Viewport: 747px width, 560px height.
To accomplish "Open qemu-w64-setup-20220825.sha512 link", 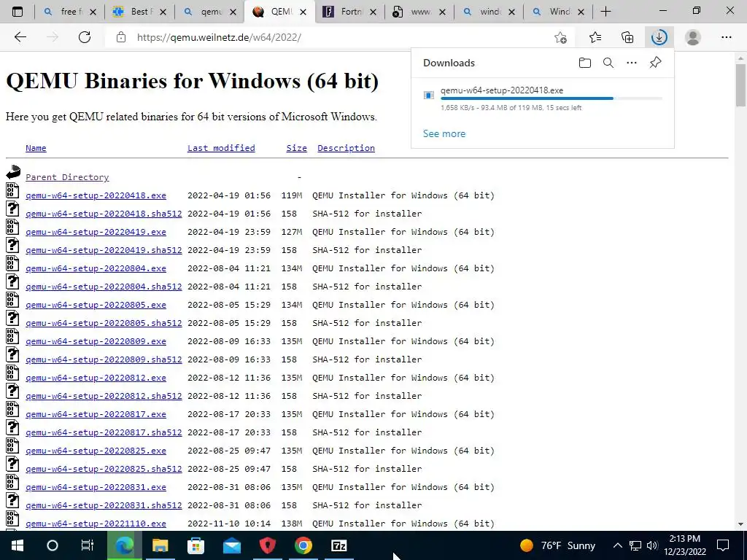I will click(104, 469).
